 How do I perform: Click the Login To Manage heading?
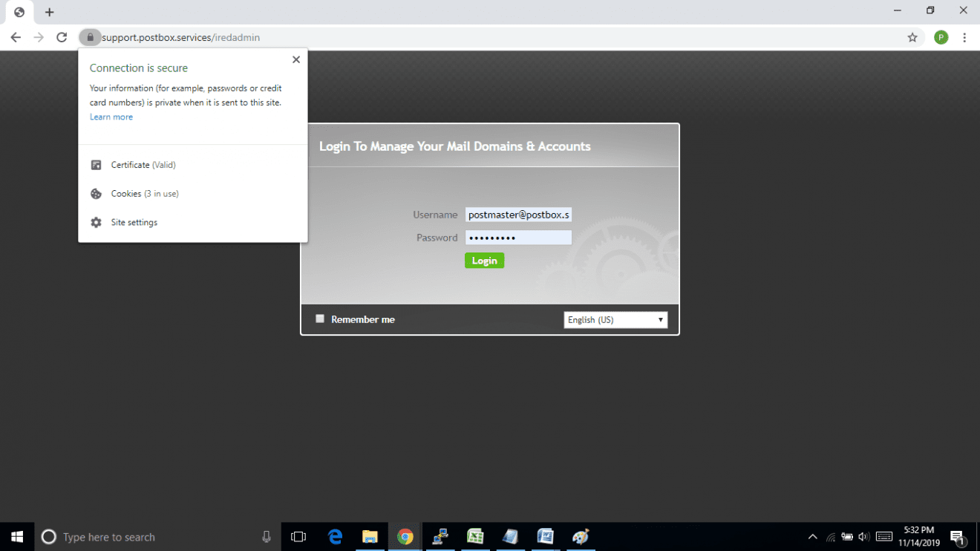pyautogui.click(x=455, y=146)
